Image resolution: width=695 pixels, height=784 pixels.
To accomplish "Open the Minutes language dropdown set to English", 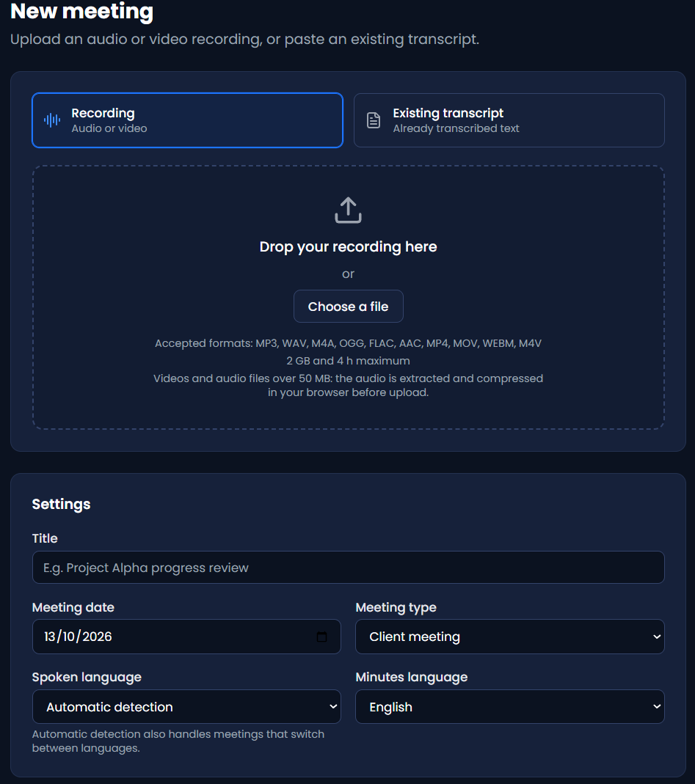I will (510, 706).
